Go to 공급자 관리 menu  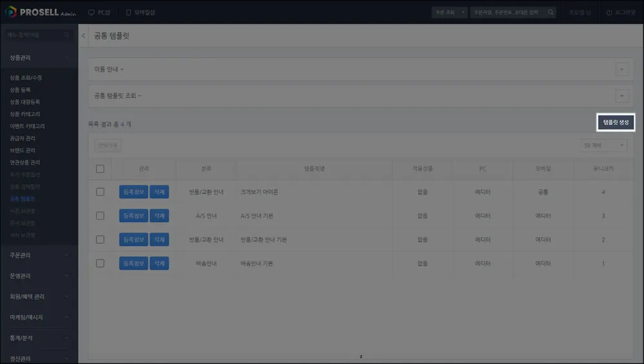(x=23, y=139)
